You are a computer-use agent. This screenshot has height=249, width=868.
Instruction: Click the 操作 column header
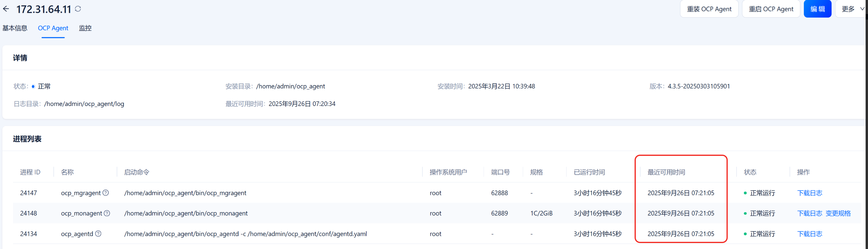804,172
